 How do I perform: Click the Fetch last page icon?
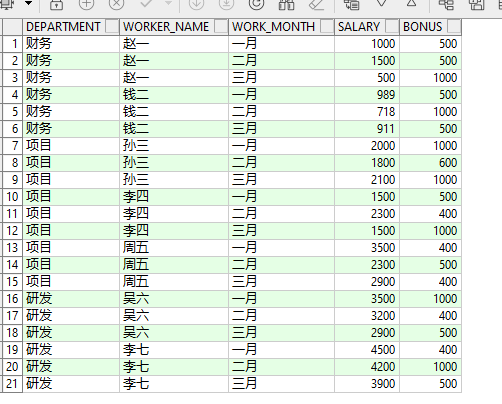point(226,4)
